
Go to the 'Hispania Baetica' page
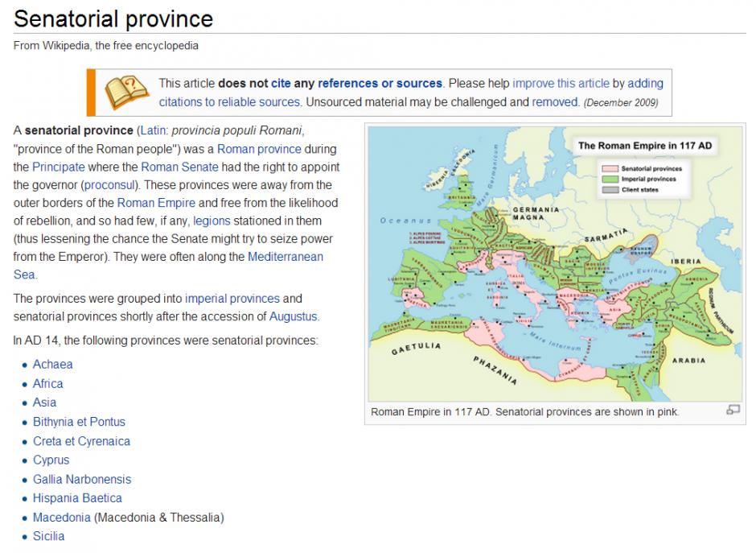point(77,498)
